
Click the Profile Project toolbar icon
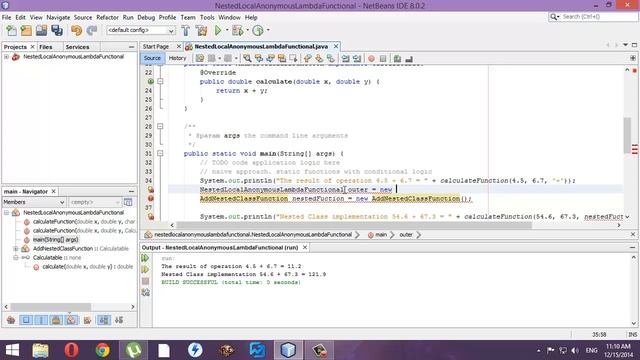[x=258, y=30]
